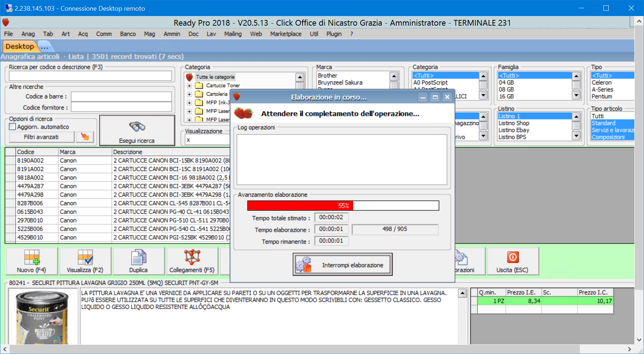Click the Duplica document button
This screenshot has height=354, width=644.
[x=138, y=261]
